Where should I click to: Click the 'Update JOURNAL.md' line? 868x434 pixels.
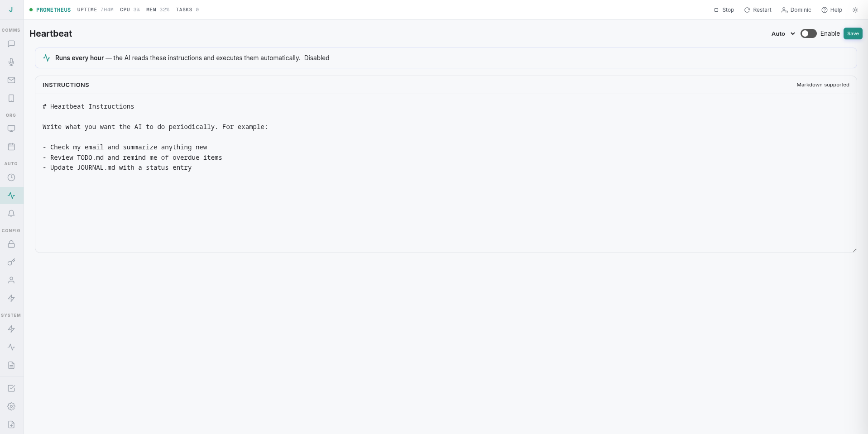[117, 167]
